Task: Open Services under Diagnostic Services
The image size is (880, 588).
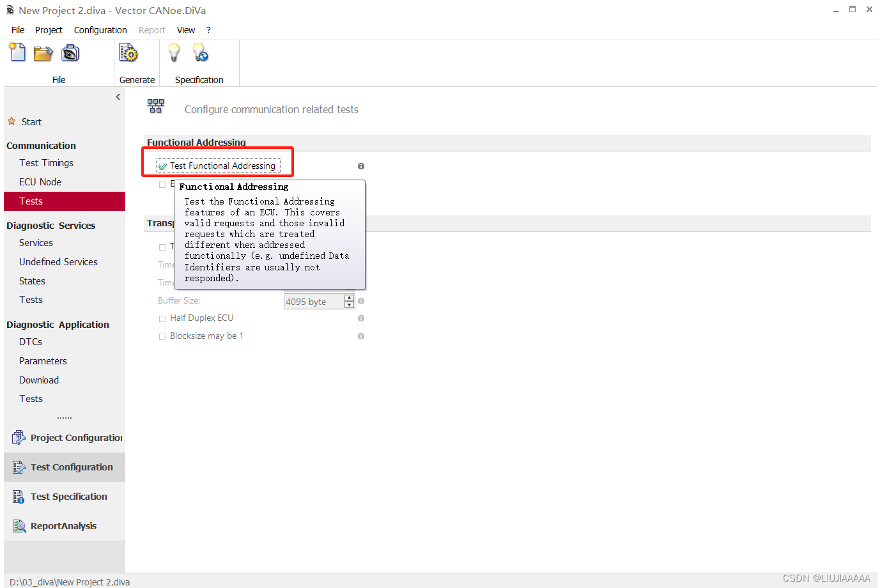Action: (36, 243)
